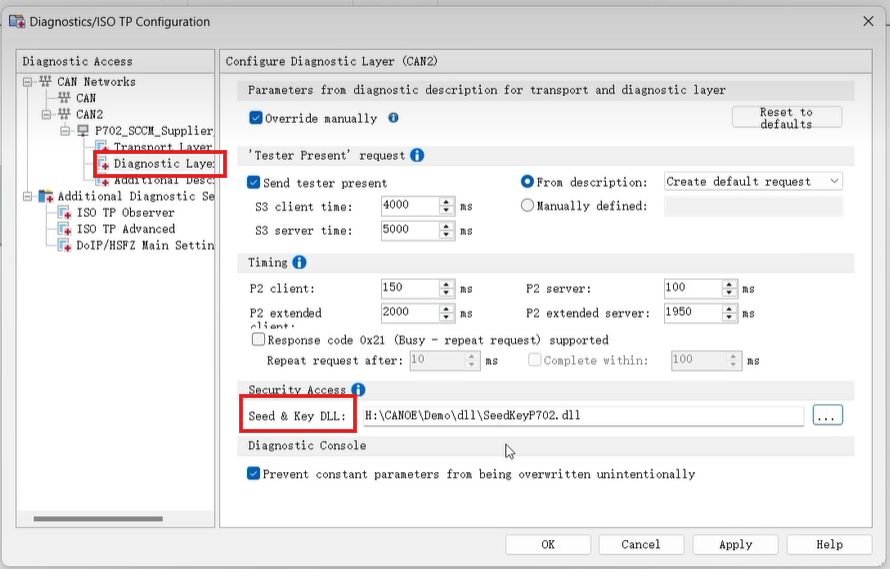Image resolution: width=890 pixels, height=569 pixels.
Task: Increase P2 client value with up arrow
Action: tap(447, 284)
